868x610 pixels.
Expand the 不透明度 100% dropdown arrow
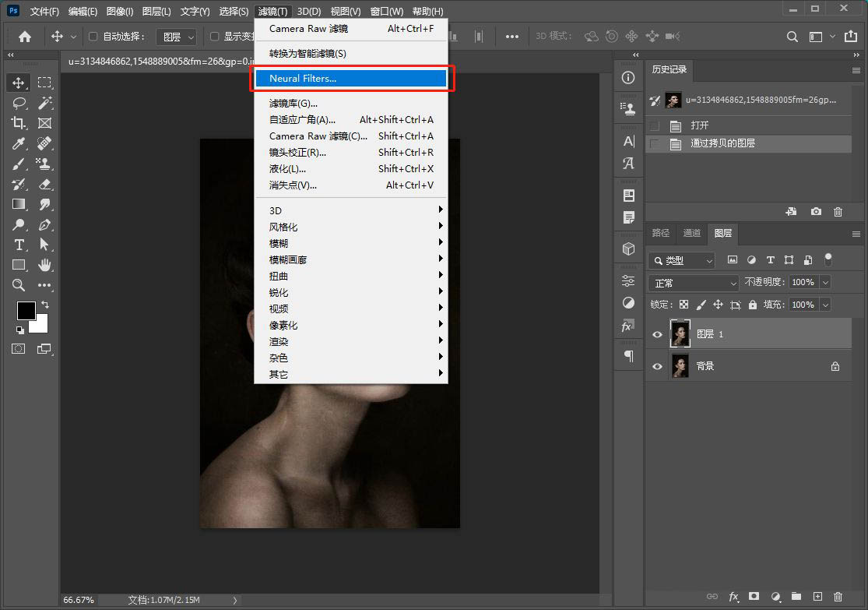tap(825, 283)
